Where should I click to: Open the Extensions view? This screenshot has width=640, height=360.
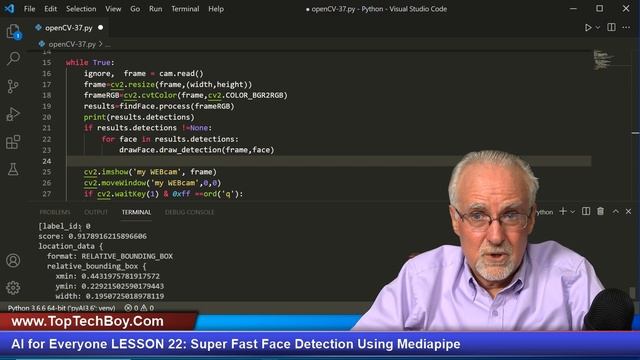pos(13,142)
